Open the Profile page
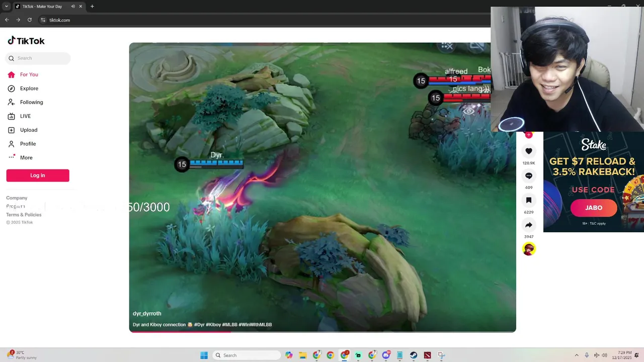The height and width of the screenshot is (362, 644). click(22, 144)
